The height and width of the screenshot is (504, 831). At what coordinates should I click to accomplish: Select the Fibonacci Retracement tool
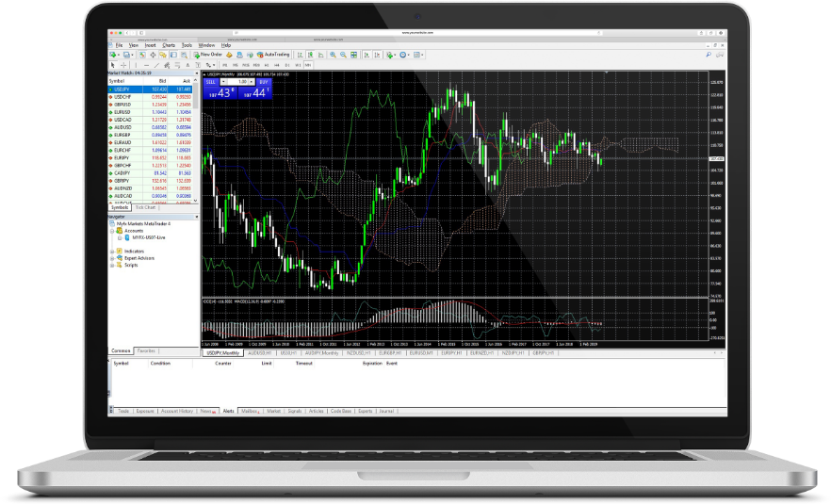[177, 65]
